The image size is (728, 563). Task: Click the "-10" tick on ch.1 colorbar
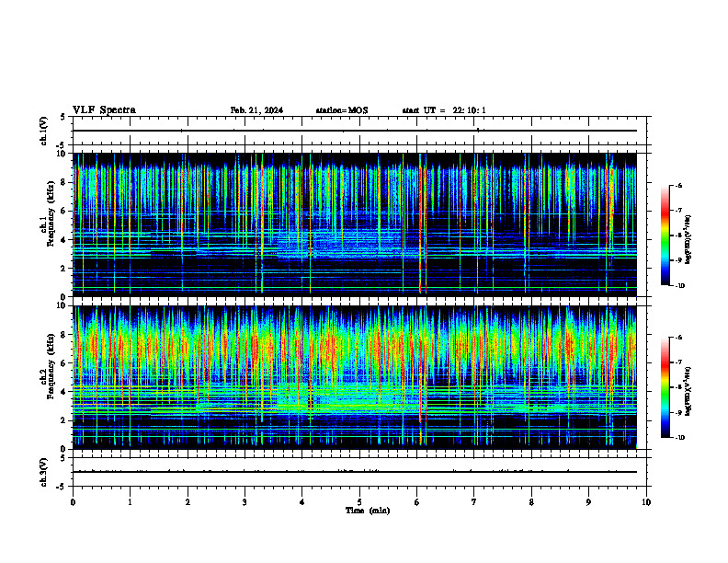click(x=679, y=286)
